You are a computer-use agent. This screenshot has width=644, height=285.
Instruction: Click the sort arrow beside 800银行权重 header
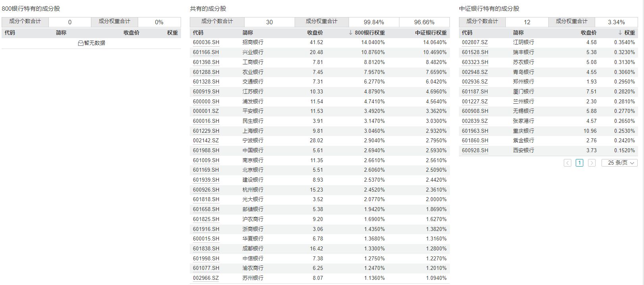tap(350, 33)
